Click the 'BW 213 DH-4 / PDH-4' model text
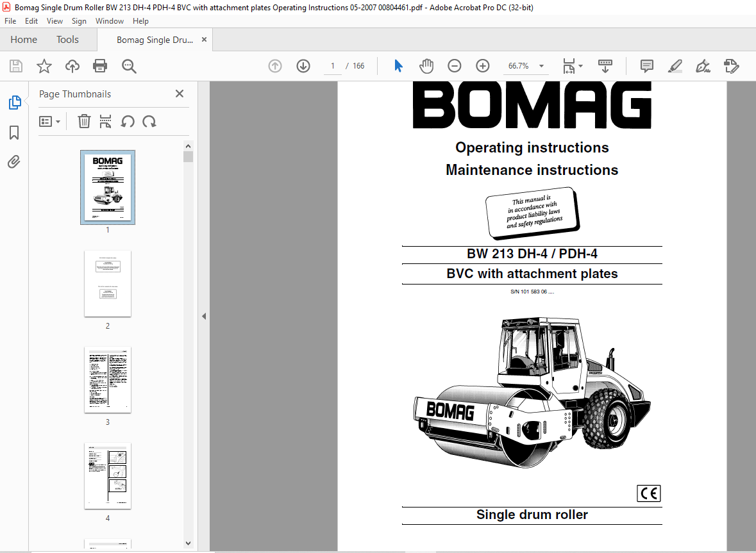 pyautogui.click(x=532, y=254)
